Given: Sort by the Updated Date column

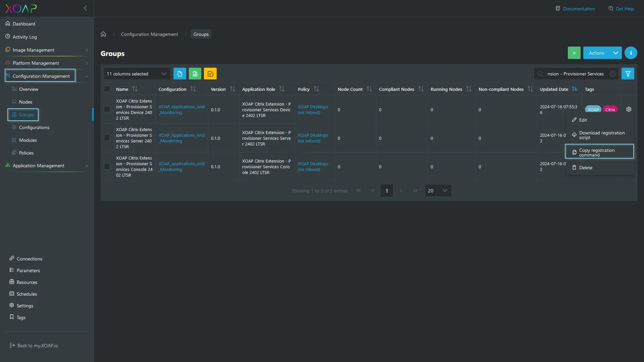Looking at the screenshot, I should pyautogui.click(x=575, y=89).
